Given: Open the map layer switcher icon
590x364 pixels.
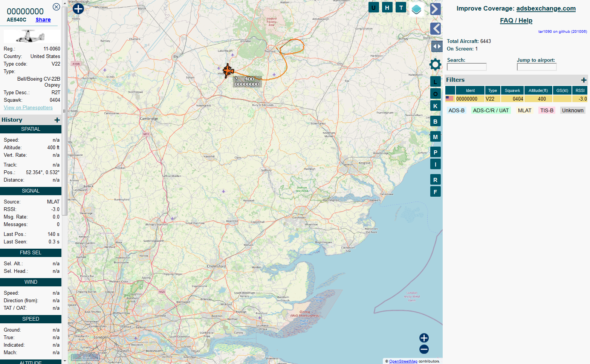Looking at the screenshot, I should (416, 9).
